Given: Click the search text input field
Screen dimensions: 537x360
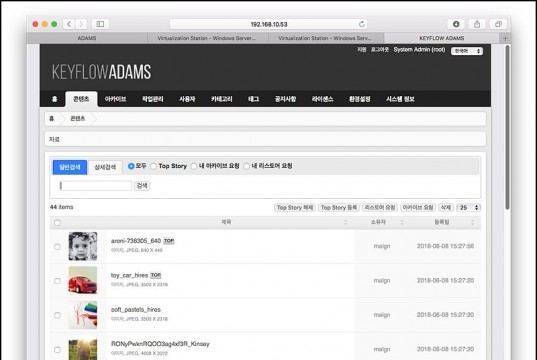Looking at the screenshot, I should click(96, 186).
